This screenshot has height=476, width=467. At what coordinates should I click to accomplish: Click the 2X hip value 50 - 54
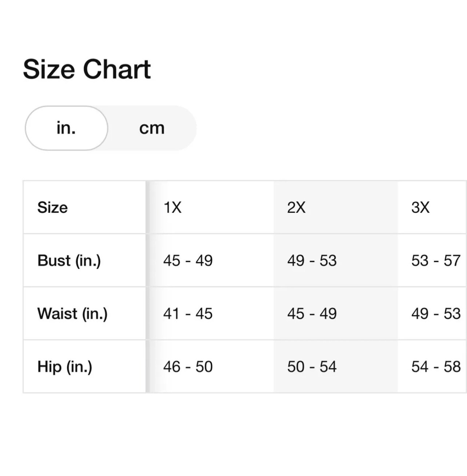coord(312,367)
